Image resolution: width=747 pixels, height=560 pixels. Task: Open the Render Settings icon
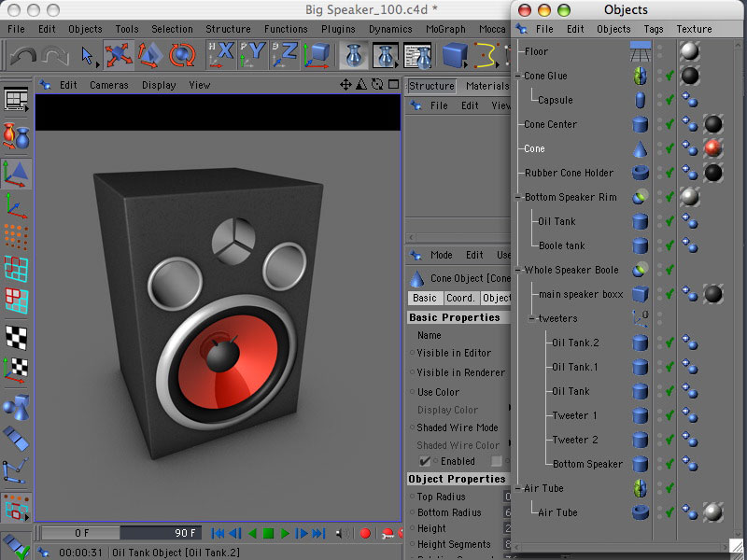tap(417, 56)
